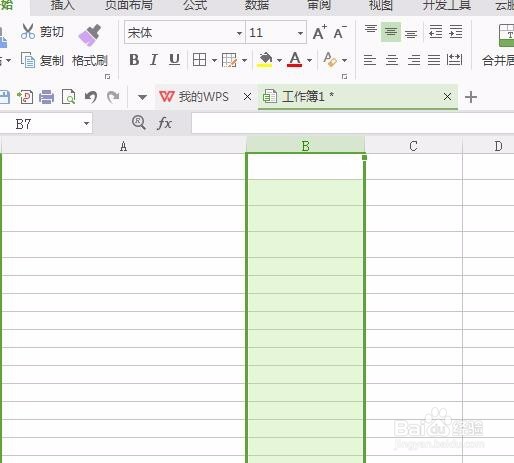Open the Formulas (公式) tab

tap(195, 5)
